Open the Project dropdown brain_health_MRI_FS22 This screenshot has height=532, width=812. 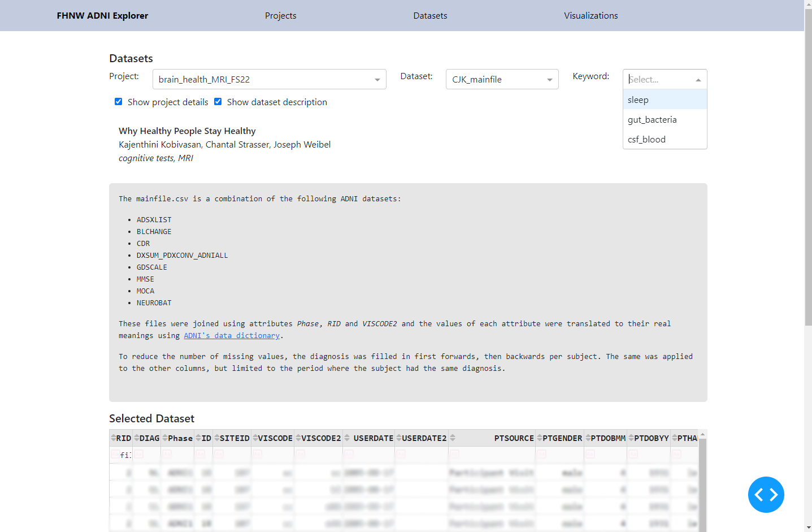(270, 79)
